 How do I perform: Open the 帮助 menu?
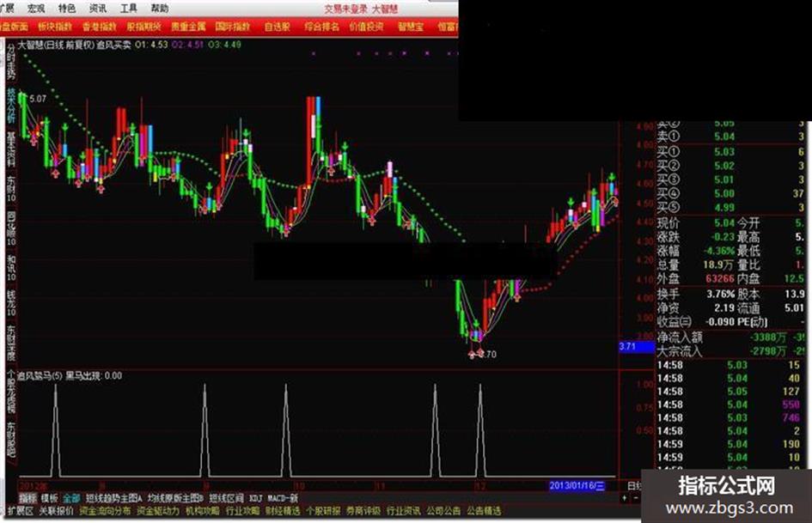[160, 9]
